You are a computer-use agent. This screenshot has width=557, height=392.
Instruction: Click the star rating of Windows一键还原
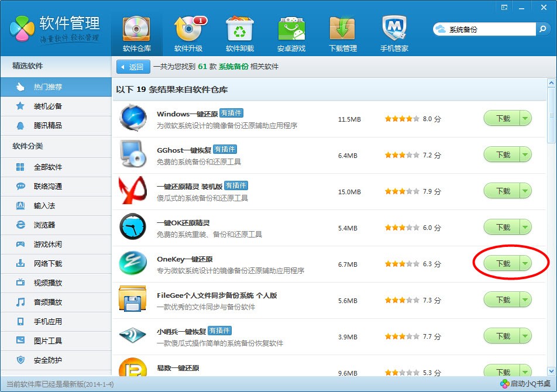402,119
